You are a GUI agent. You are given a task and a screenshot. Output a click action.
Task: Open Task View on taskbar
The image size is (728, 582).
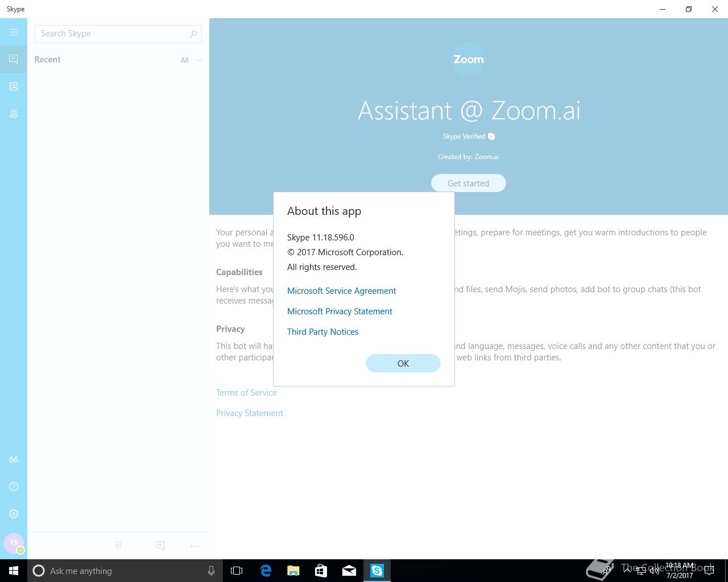(237, 571)
